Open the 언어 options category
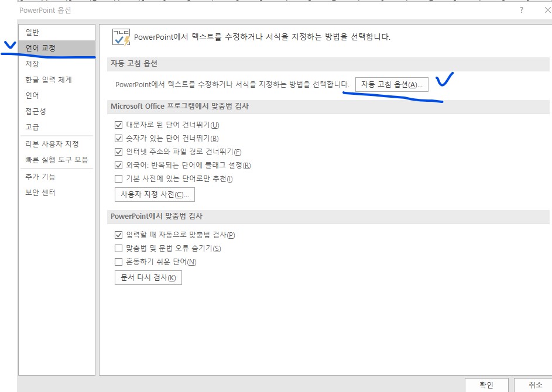 pos(57,95)
